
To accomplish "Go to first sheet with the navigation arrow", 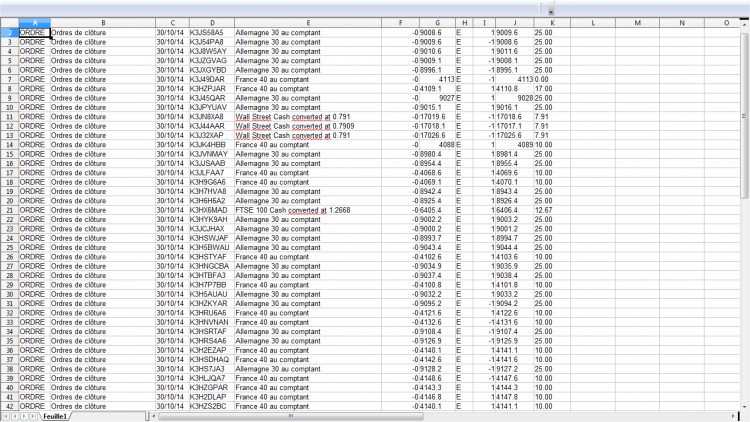I will [6, 417].
